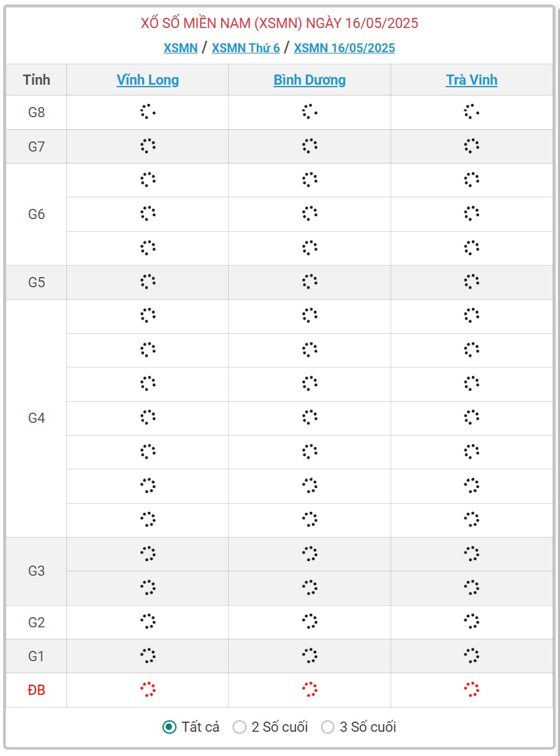Click red ĐB spinner under Vĩnh Long
Viewport: 560px width, 756px height.
148,689
